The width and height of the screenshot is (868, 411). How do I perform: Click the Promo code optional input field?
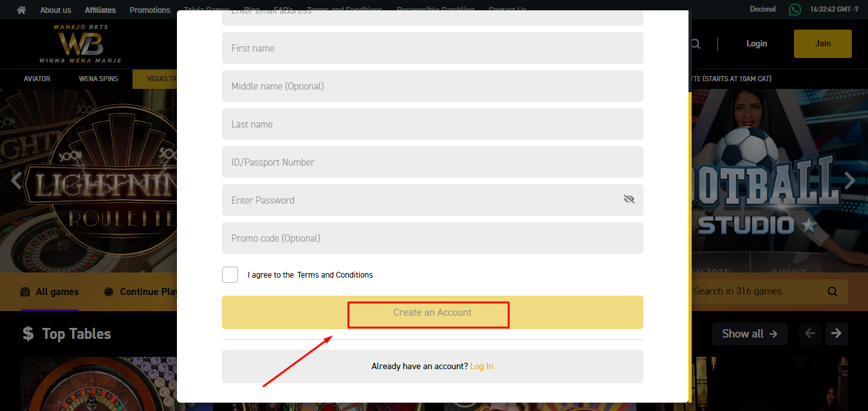point(432,238)
